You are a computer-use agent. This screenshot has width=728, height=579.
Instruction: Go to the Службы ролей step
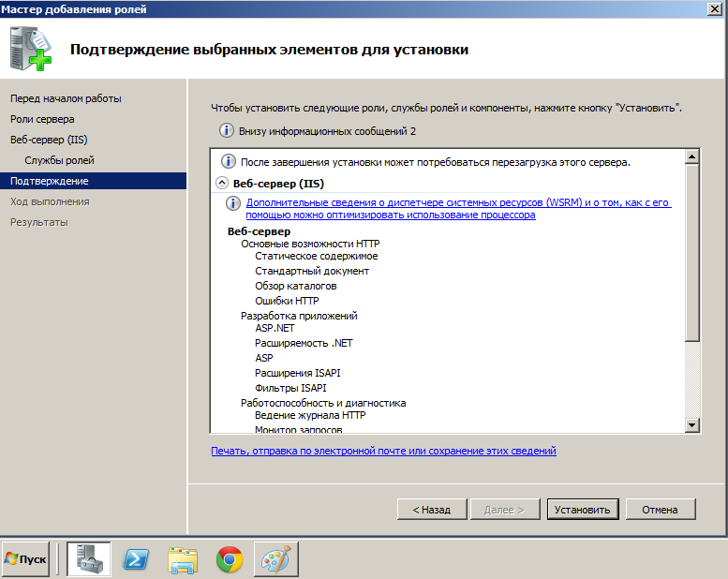(59, 160)
